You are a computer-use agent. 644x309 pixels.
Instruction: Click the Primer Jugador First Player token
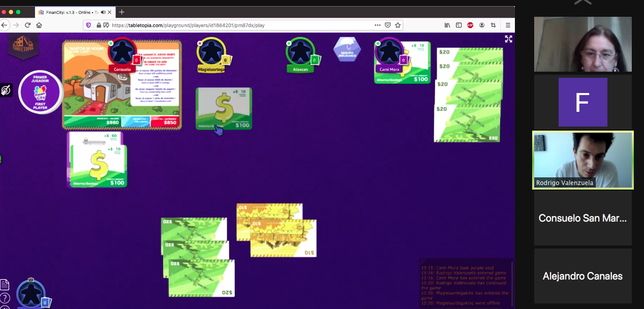(40, 92)
